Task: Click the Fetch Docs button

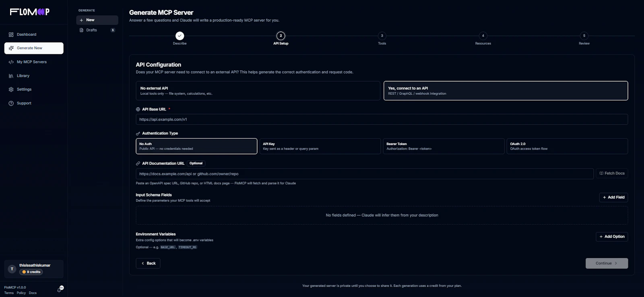Action: 612,174
